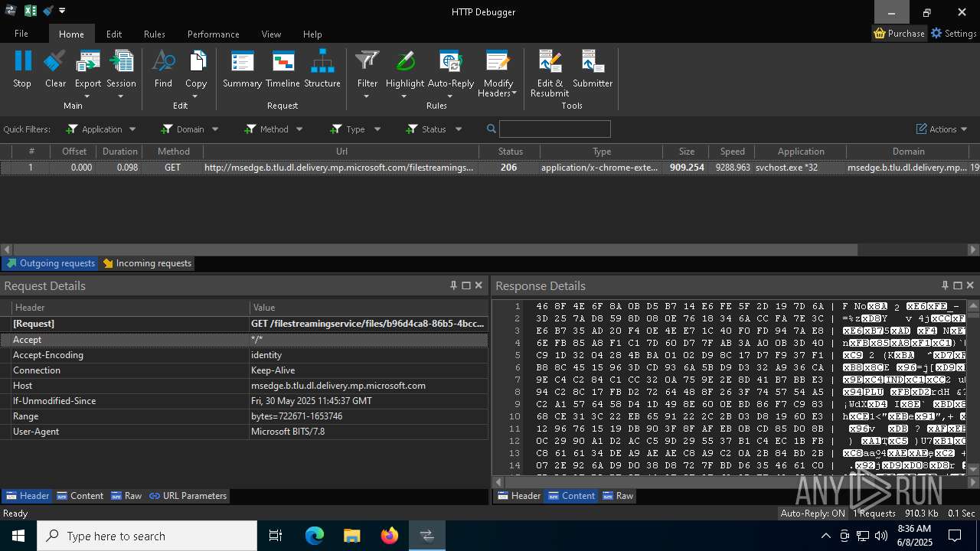Open URL Parameters tab
980x551 pixels.
pyautogui.click(x=188, y=496)
